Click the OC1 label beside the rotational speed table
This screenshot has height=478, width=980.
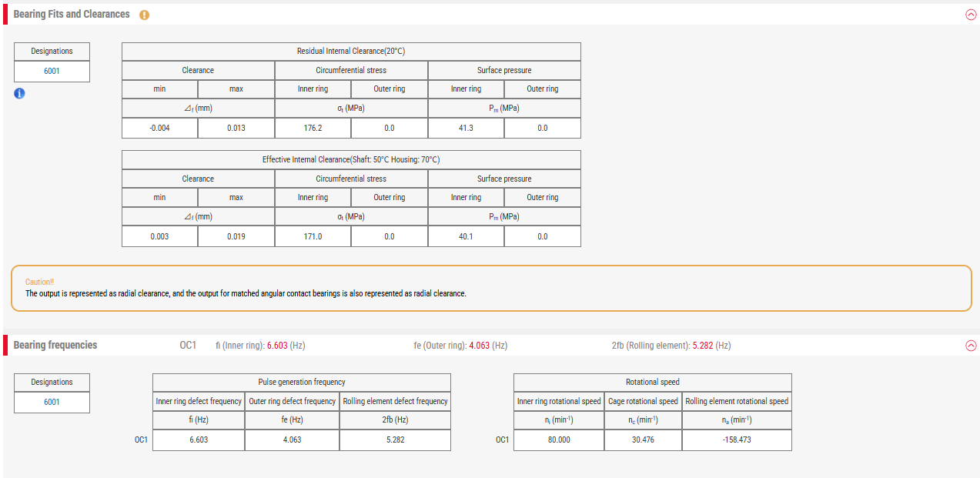(502, 440)
